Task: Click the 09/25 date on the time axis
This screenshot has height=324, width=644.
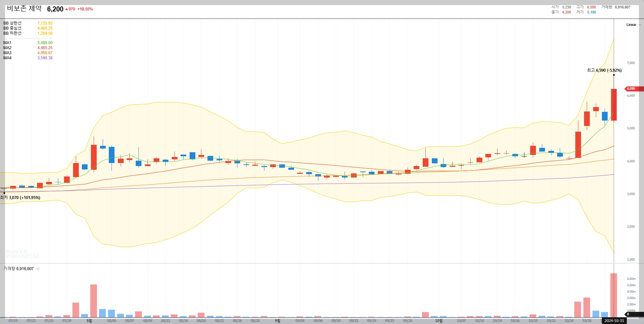Action: click(408, 321)
